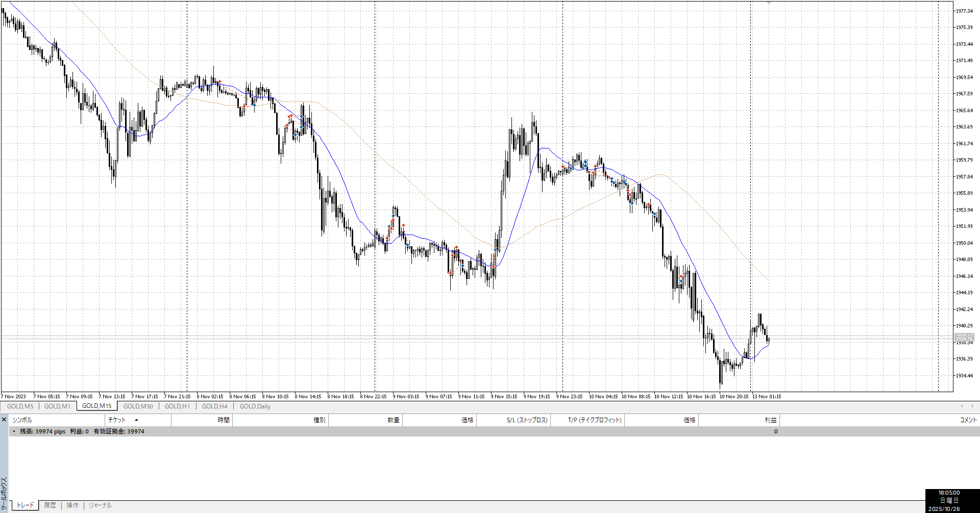Image resolution: width=980 pixels, height=513 pixels.
Task: Select the 残高 balance summary row
Action: pos(82,431)
